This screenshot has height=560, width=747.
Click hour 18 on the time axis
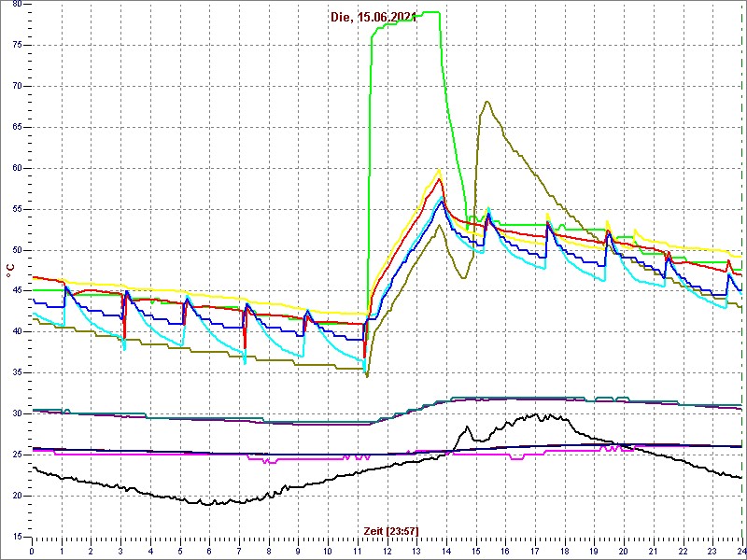click(565, 552)
